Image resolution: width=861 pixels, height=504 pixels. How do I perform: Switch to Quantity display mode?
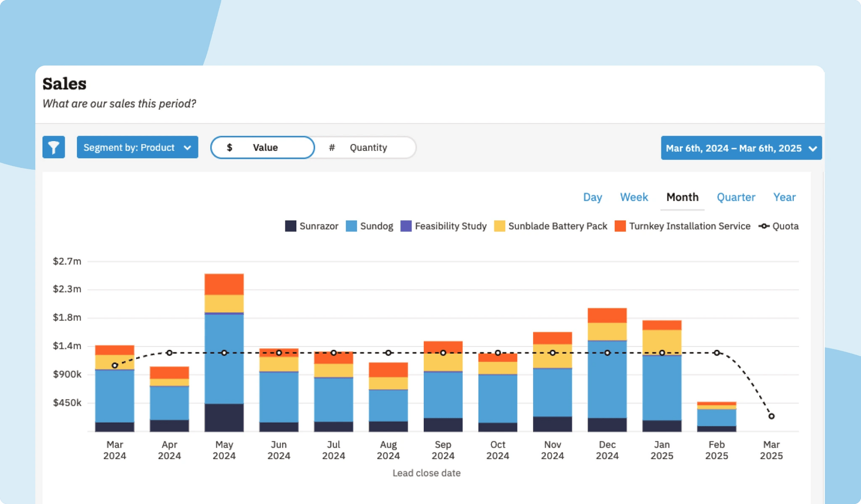point(363,147)
